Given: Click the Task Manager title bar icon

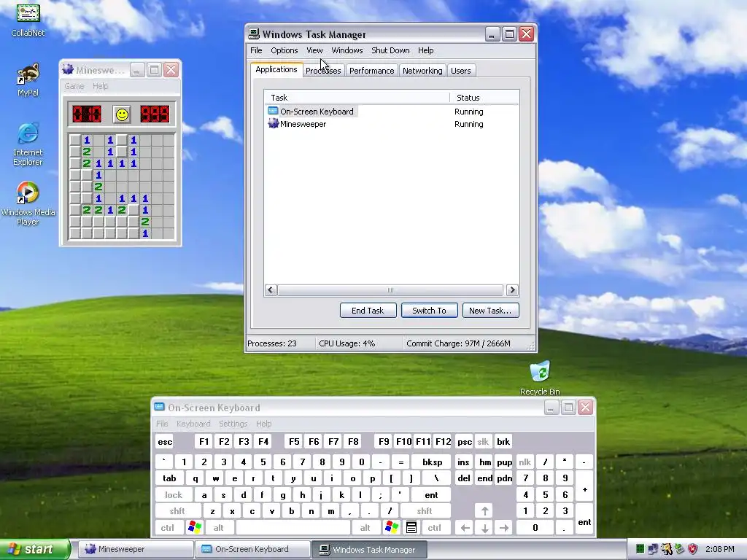Looking at the screenshot, I should tap(254, 34).
